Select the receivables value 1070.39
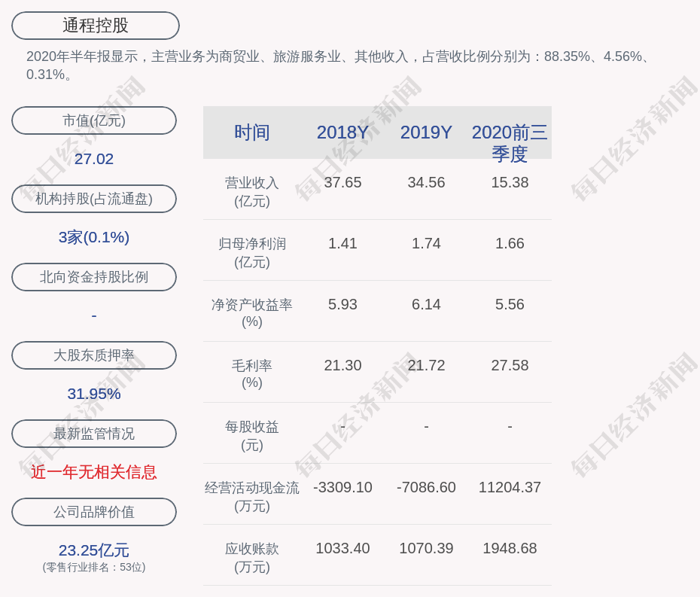The image size is (700, 597). click(x=426, y=548)
